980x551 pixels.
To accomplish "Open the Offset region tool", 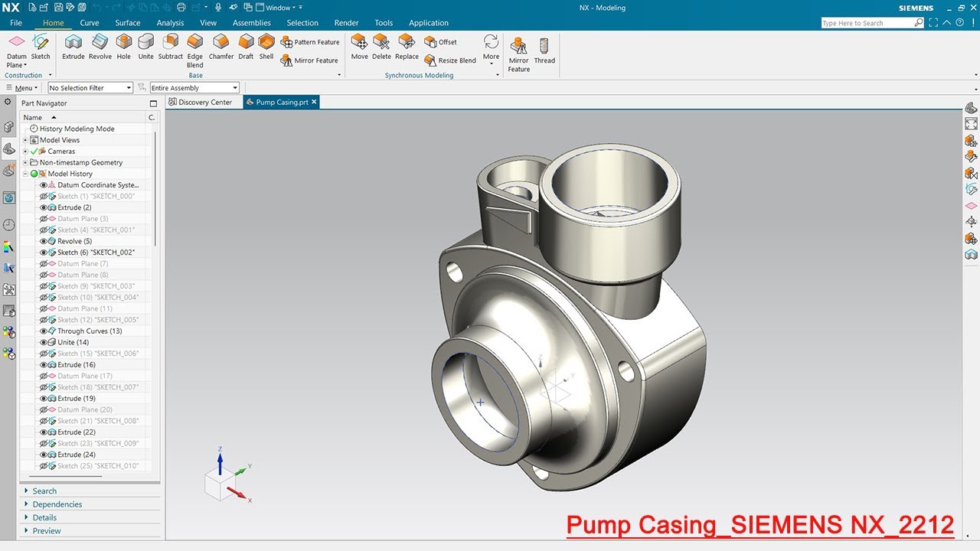I will tap(441, 42).
